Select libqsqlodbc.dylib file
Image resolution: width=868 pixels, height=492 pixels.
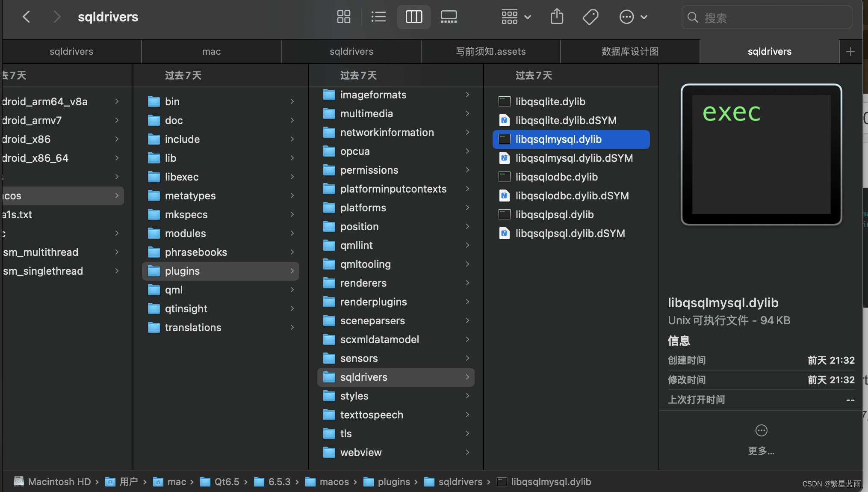coord(556,177)
